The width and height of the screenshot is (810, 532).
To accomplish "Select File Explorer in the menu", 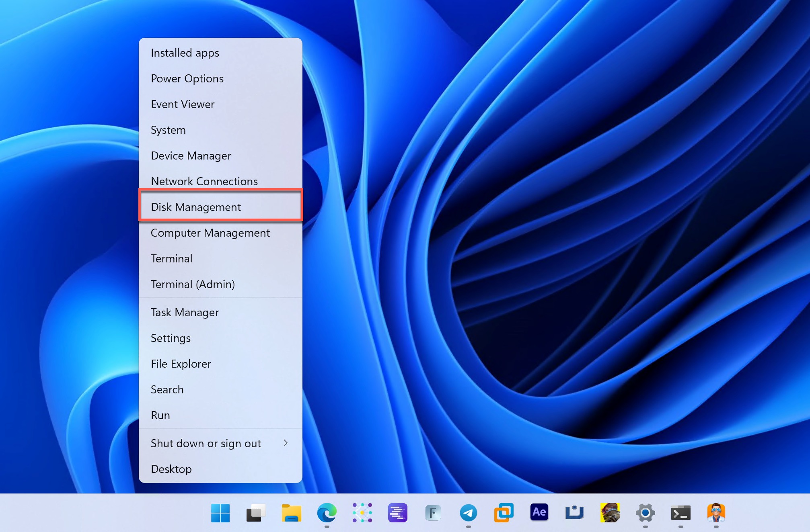I will point(220,364).
